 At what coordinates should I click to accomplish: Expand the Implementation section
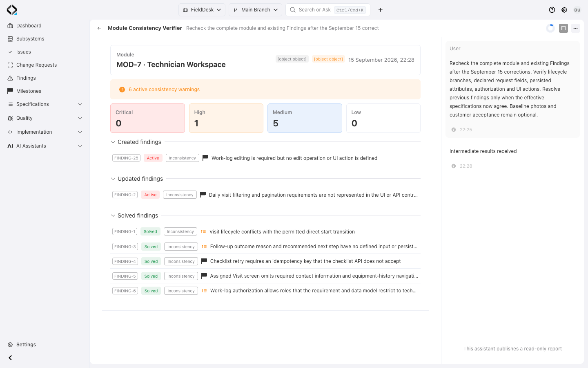click(x=45, y=132)
